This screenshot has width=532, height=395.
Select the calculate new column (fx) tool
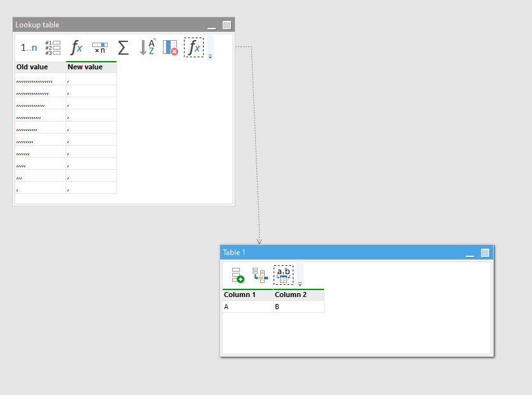coord(76,47)
